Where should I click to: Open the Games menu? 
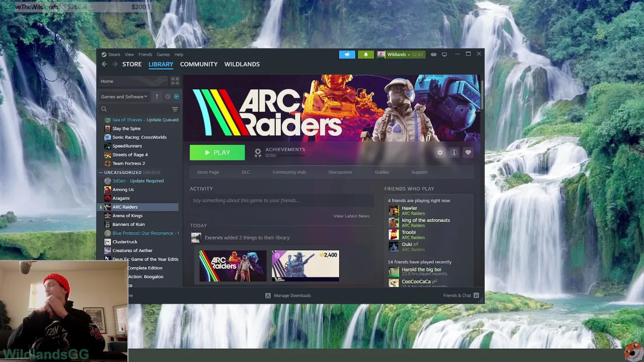pos(163,54)
